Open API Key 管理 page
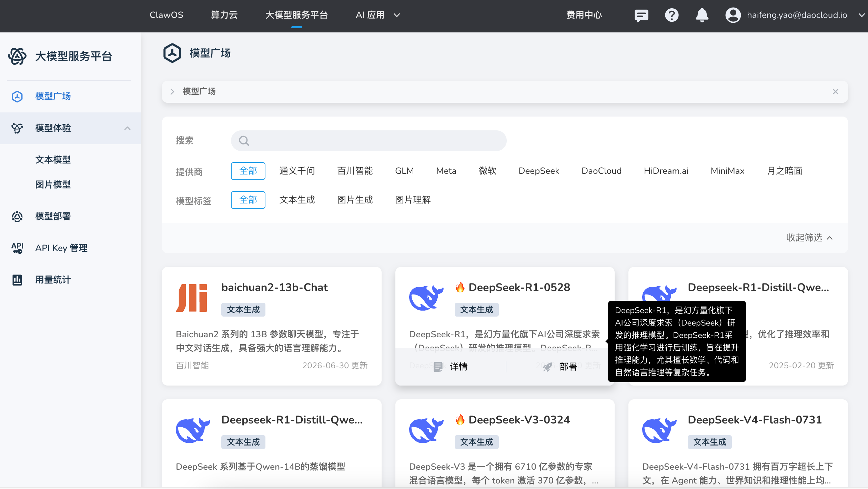This screenshot has height=489, width=868. pyautogui.click(x=71, y=248)
